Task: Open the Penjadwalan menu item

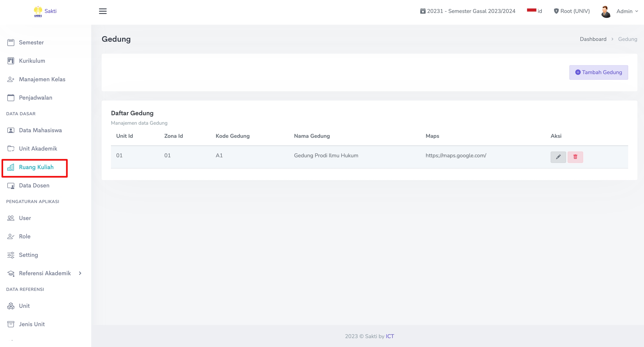Action: click(x=35, y=98)
